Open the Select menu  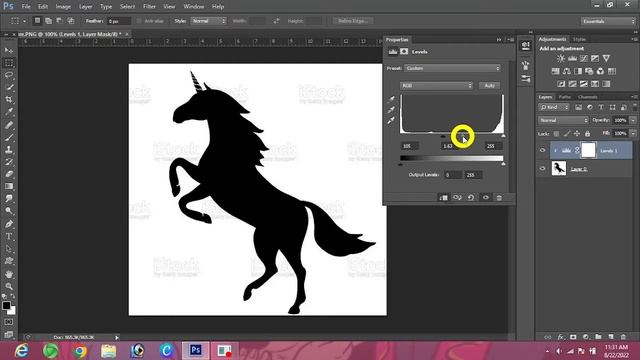127,7
